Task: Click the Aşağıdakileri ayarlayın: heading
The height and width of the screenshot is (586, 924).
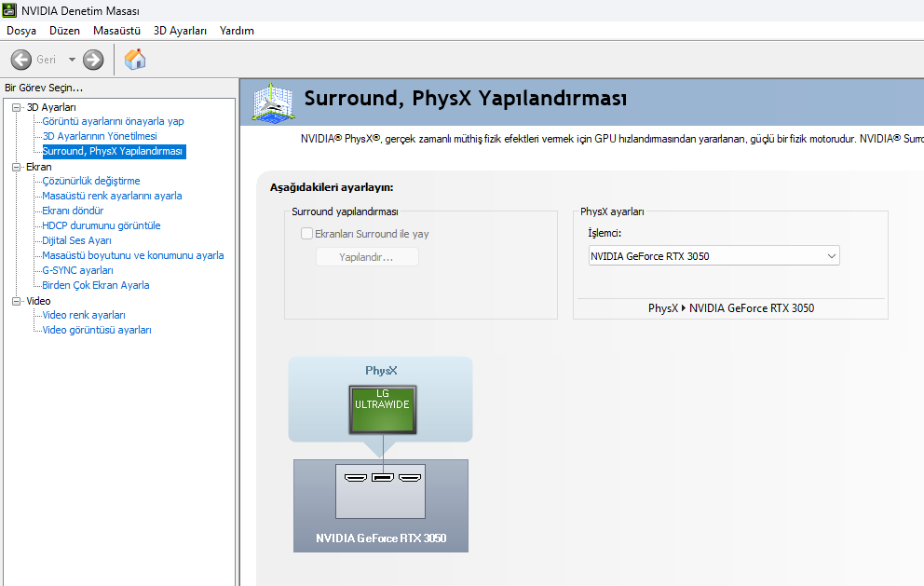Action: pos(332,187)
